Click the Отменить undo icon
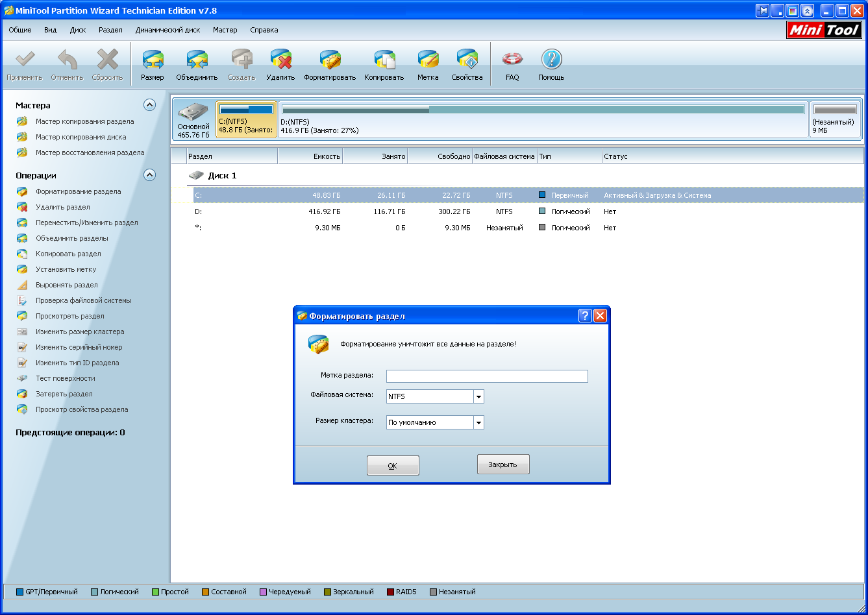 pos(68,60)
